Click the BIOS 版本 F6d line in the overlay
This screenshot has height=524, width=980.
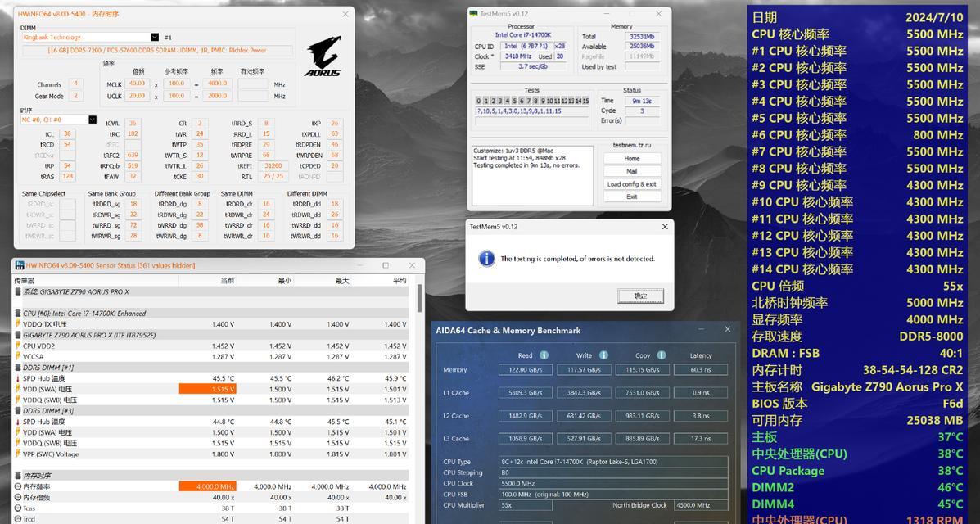(857, 404)
